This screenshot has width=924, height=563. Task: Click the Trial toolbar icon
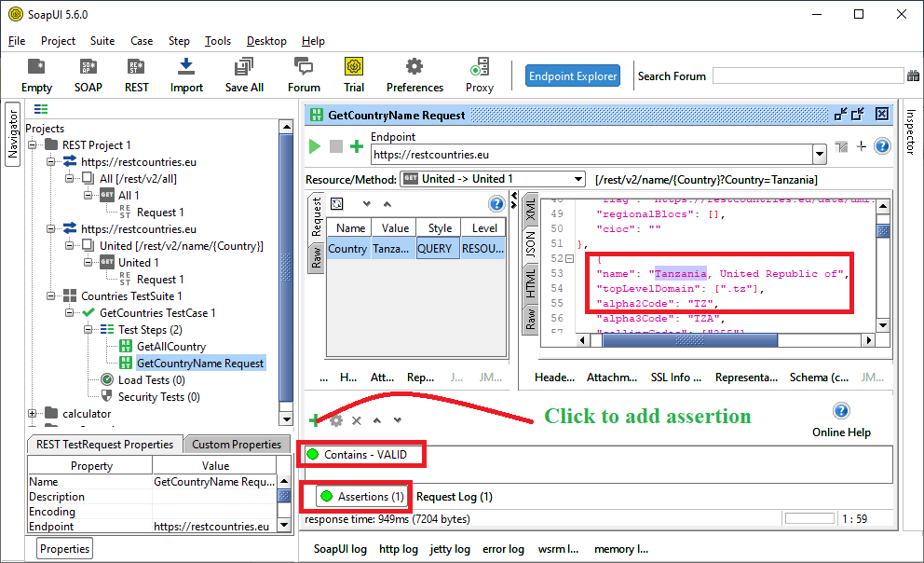pos(354,76)
